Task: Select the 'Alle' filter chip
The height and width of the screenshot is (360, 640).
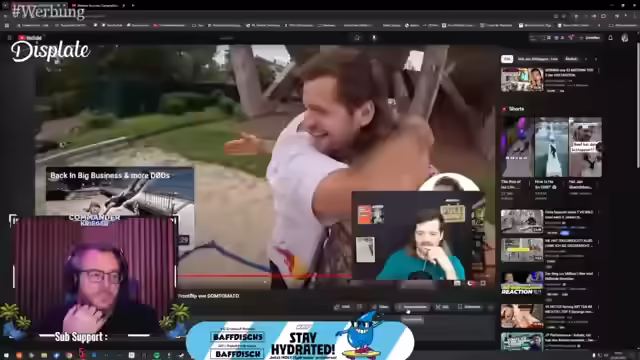Action: tap(507, 59)
